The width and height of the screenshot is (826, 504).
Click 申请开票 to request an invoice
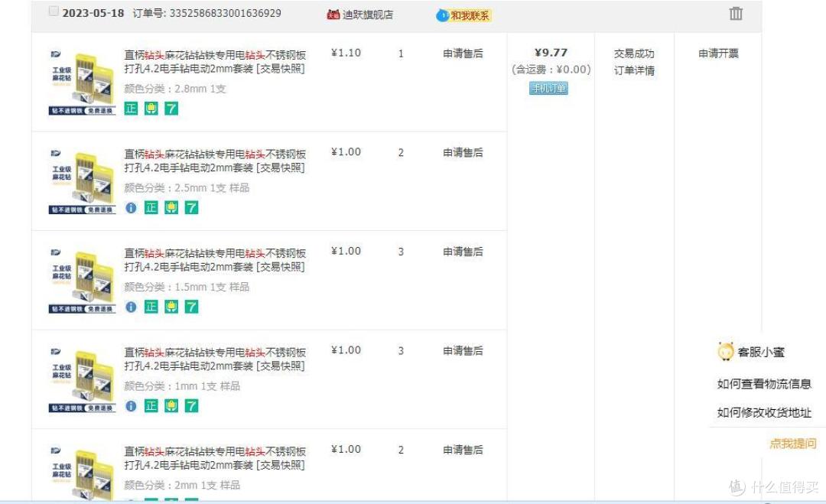coord(718,54)
